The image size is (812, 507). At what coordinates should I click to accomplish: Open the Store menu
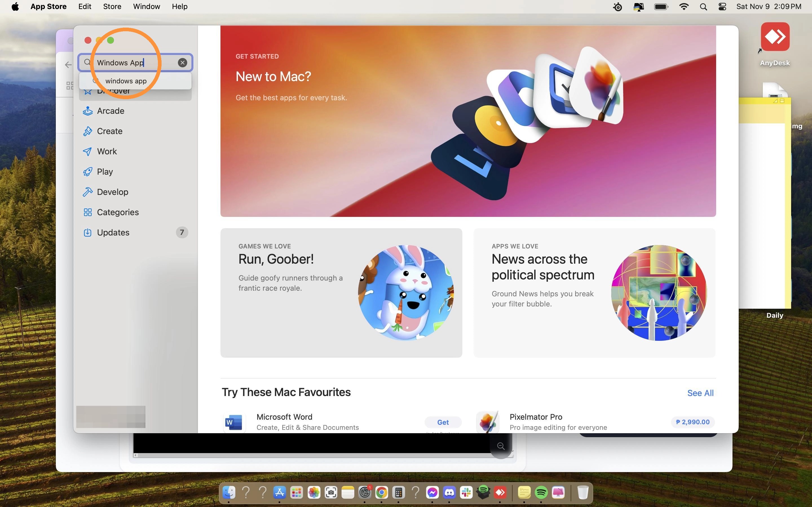click(x=112, y=7)
